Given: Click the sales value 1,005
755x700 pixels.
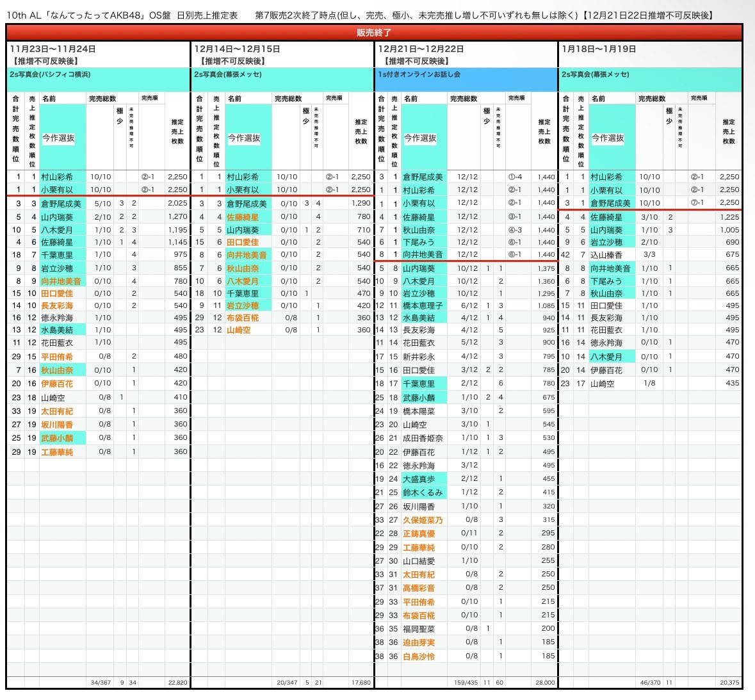Looking at the screenshot, I should click(x=729, y=230).
